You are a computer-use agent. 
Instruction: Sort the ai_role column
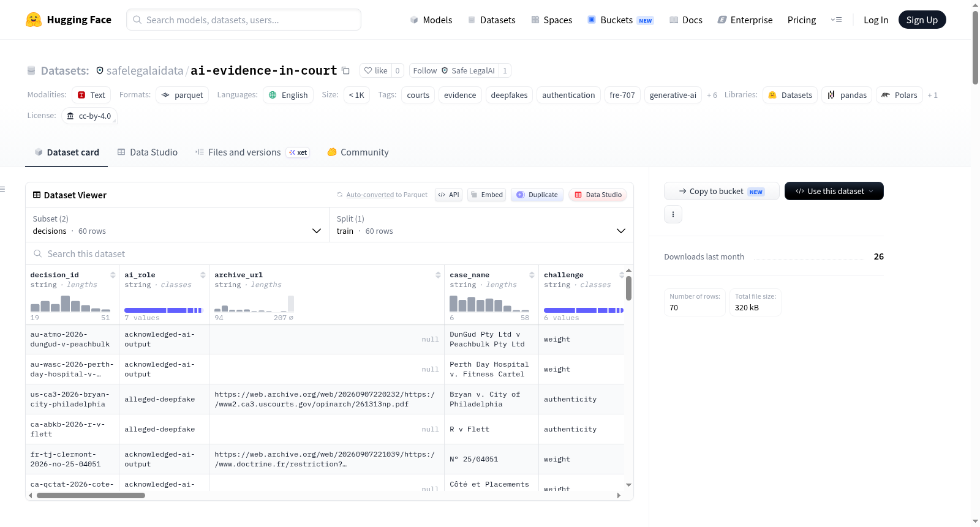(x=203, y=275)
